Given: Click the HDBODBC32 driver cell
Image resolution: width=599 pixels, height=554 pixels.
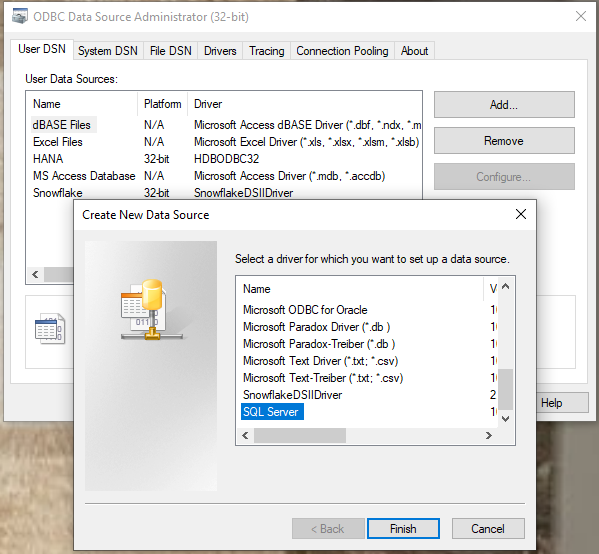Looking at the screenshot, I should [x=227, y=159].
